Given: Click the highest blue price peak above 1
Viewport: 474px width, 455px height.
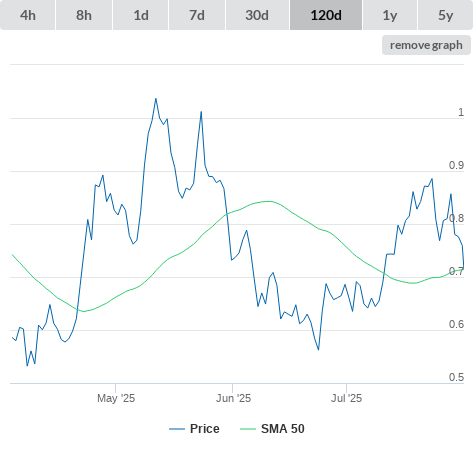Looking at the screenshot, I should click(156, 99).
